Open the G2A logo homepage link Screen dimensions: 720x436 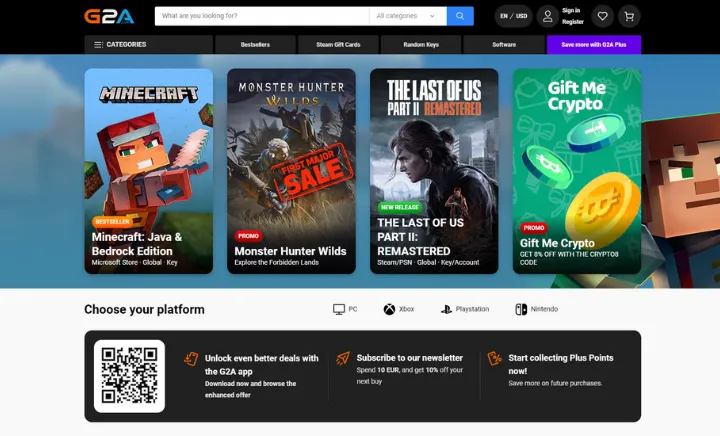point(109,16)
